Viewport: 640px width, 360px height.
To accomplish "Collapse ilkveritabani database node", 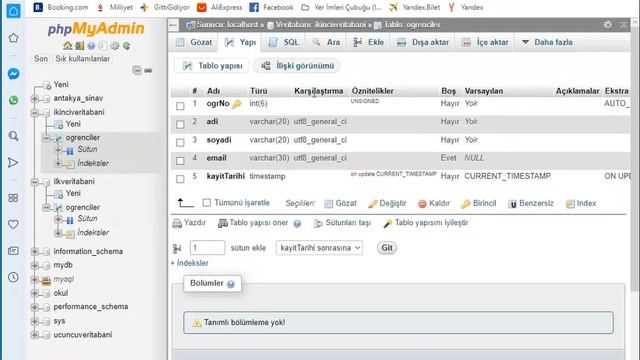I will [35, 182].
